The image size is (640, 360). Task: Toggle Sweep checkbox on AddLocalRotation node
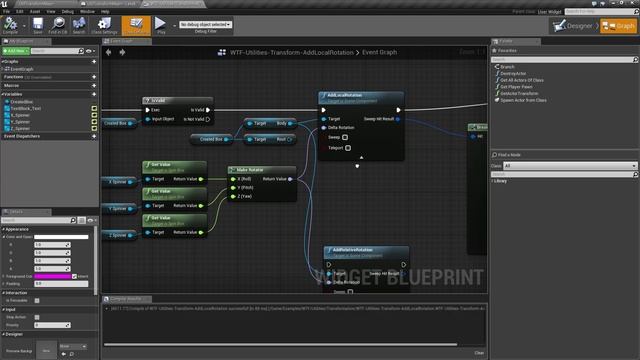tap(345, 138)
